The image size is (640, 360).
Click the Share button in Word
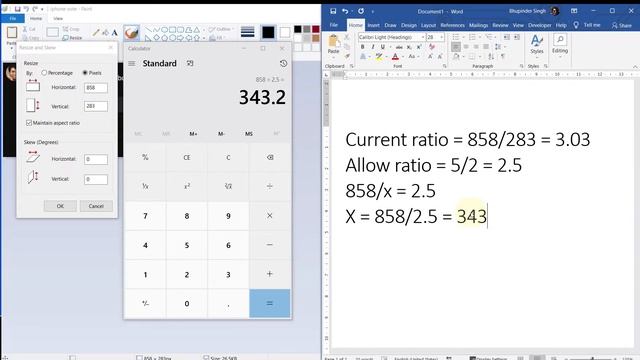[x=622, y=25]
